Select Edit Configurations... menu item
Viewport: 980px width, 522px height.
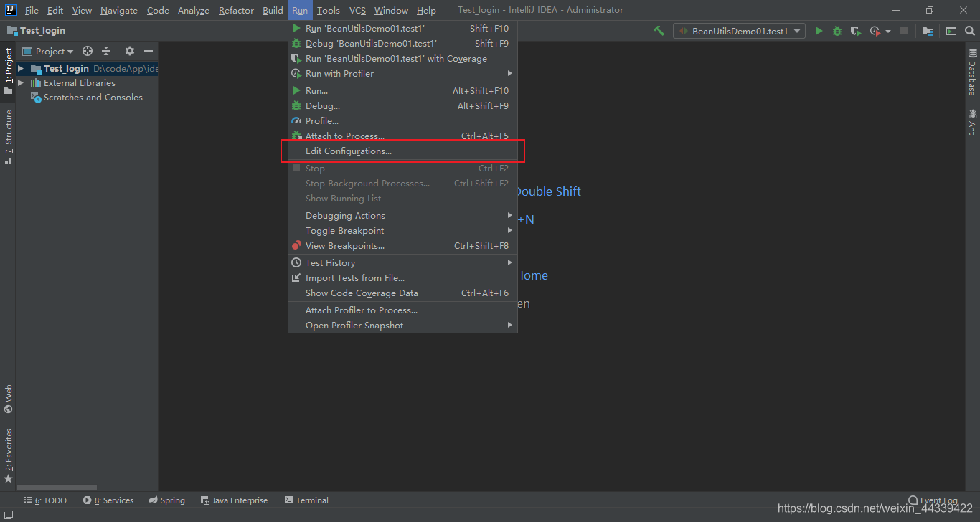coord(402,151)
